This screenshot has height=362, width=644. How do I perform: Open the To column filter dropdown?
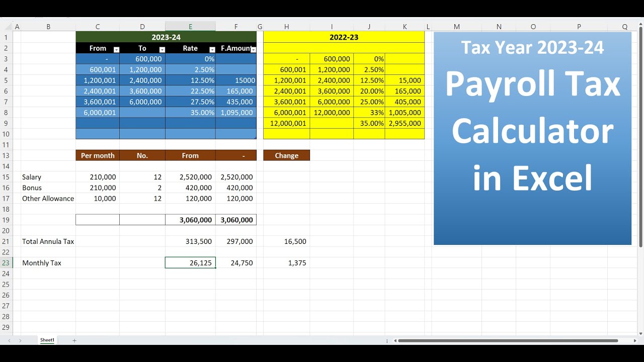(162, 49)
